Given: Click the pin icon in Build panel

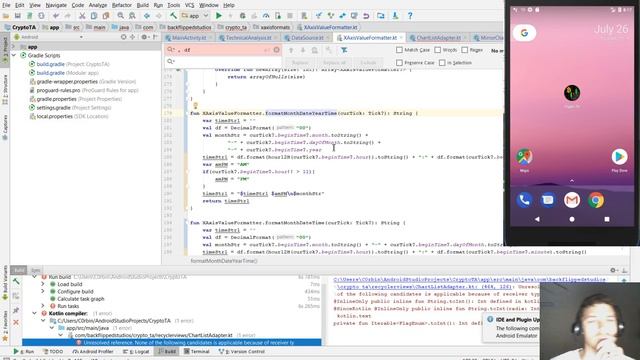Looking at the screenshot, I should [x=16, y=311].
